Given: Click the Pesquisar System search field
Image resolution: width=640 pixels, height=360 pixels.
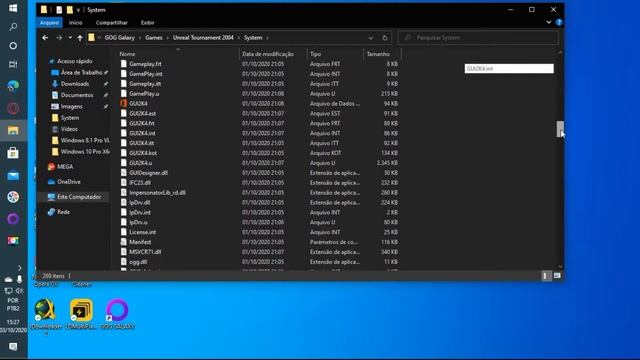Looking at the screenshot, I should click(x=478, y=38).
